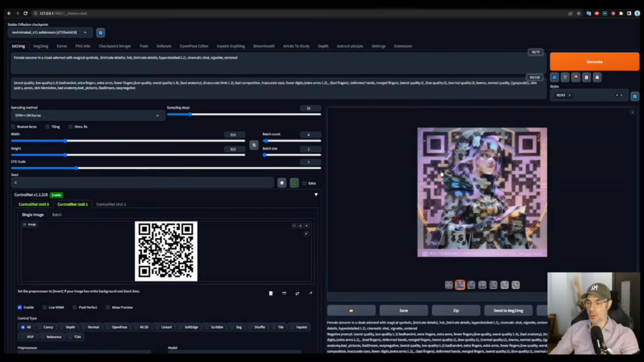Click the blue read-last-parameters arrow icon

pyautogui.click(x=555, y=77)
